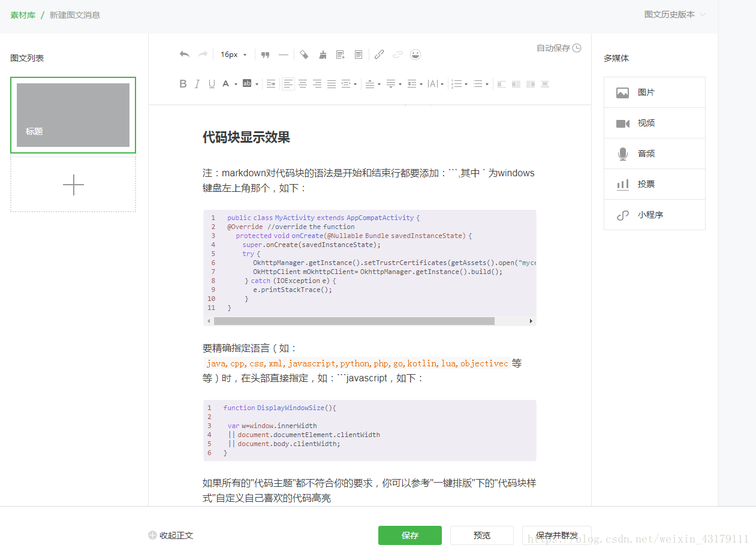Click the 多媒体 panel heading
This screenshot has height=551, width=756.
[x=616, y=58]
